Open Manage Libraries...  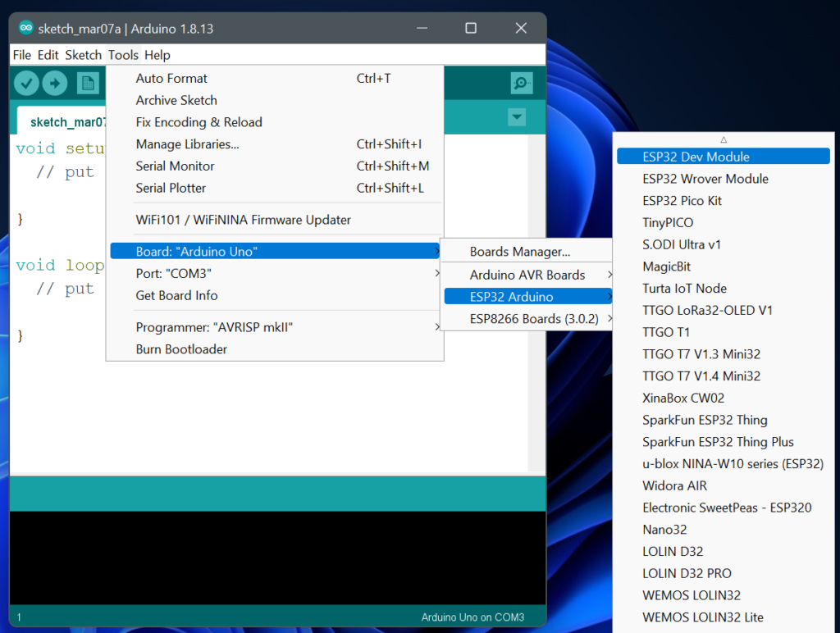tap(275, 144)
